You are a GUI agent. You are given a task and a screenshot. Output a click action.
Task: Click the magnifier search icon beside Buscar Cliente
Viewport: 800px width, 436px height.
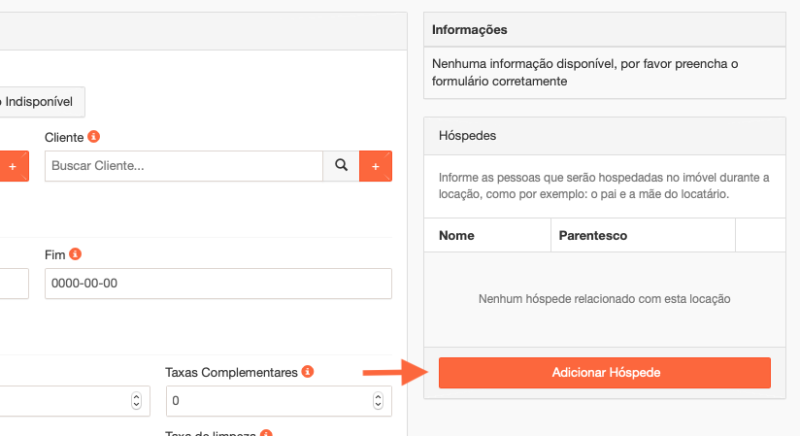click(x=340, y=166)
